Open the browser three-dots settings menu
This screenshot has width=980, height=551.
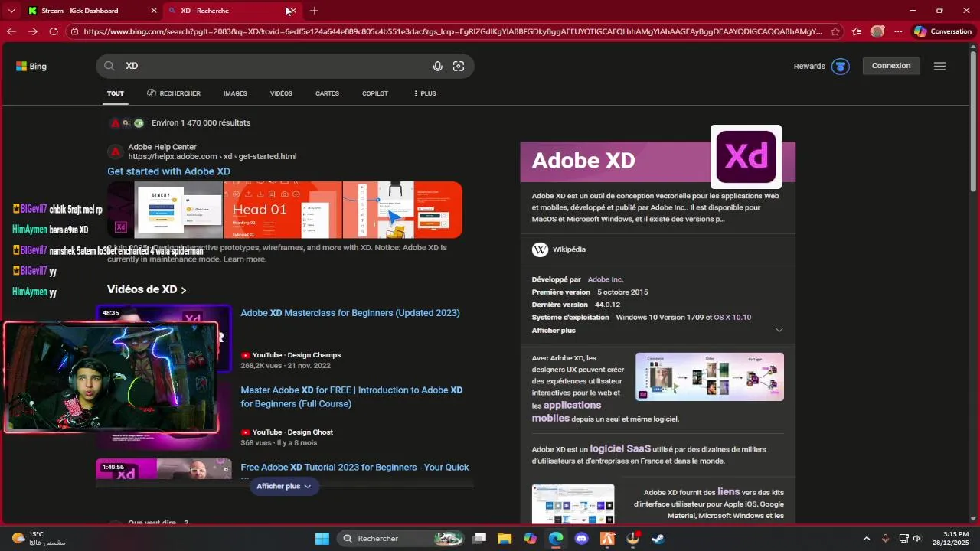point(899,31)
